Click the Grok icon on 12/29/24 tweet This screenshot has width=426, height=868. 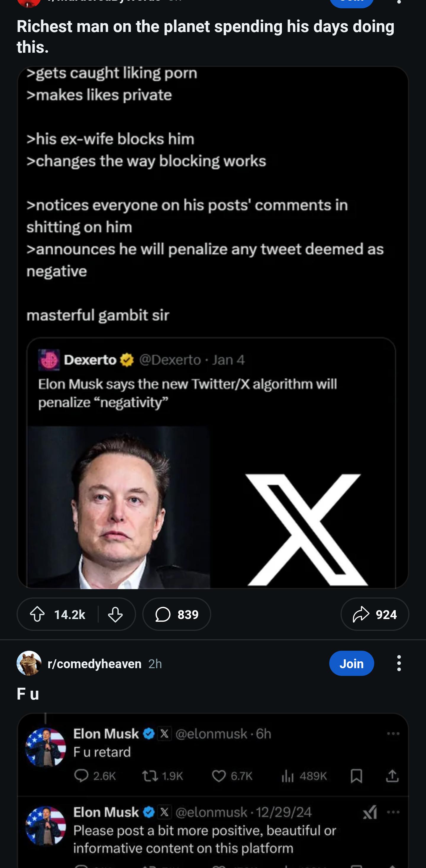point(370,812)
